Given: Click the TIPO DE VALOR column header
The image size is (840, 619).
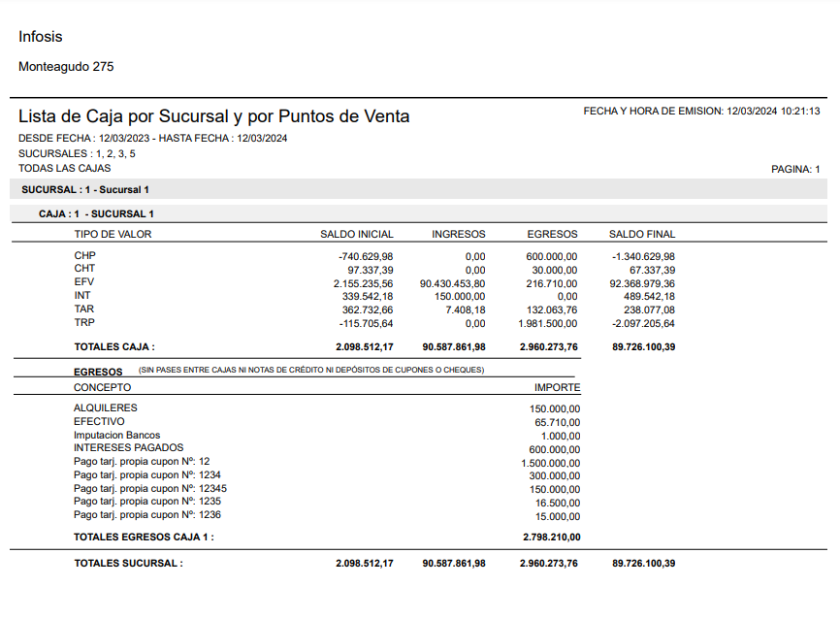Looking at the screenshot, I should (113, 234).
